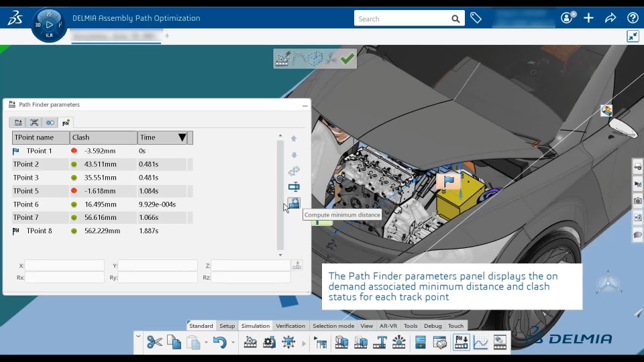Click the blue measure icon above Compute minimum distance
The height and width of the screenshot is (362, 644).
[294, 187]
